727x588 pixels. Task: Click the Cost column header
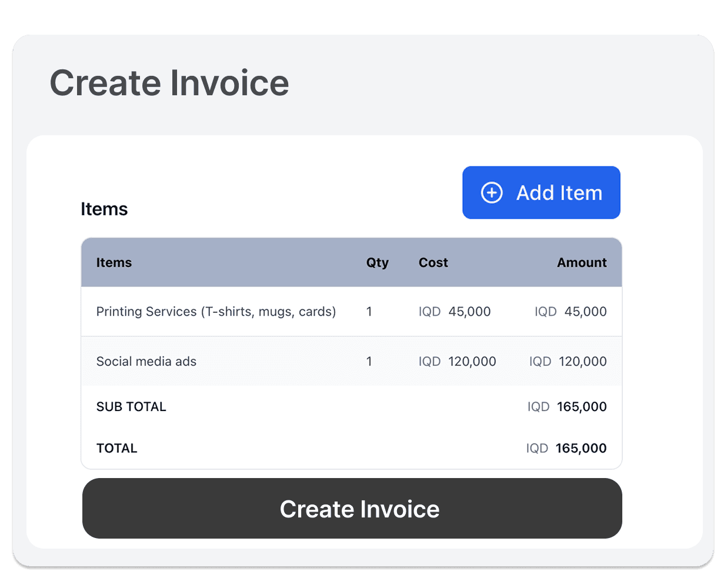pyautogui.click(x=433, y=263)
